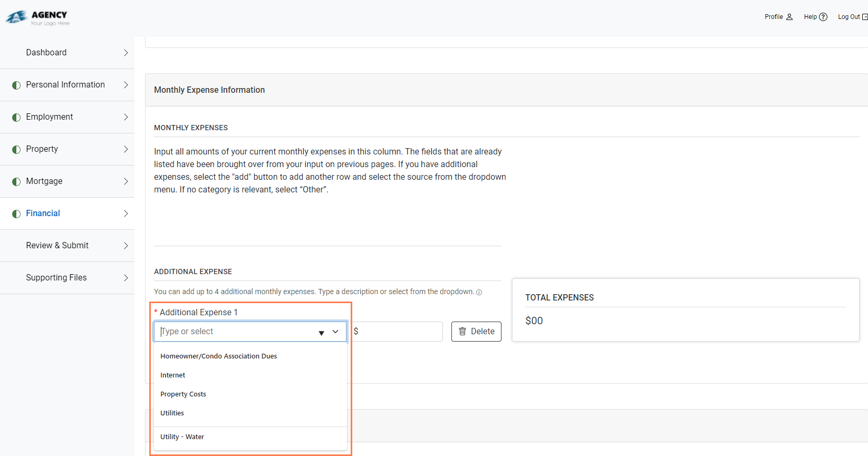
Task: Select Utility - Water option
Action: (x=182, y=437)
